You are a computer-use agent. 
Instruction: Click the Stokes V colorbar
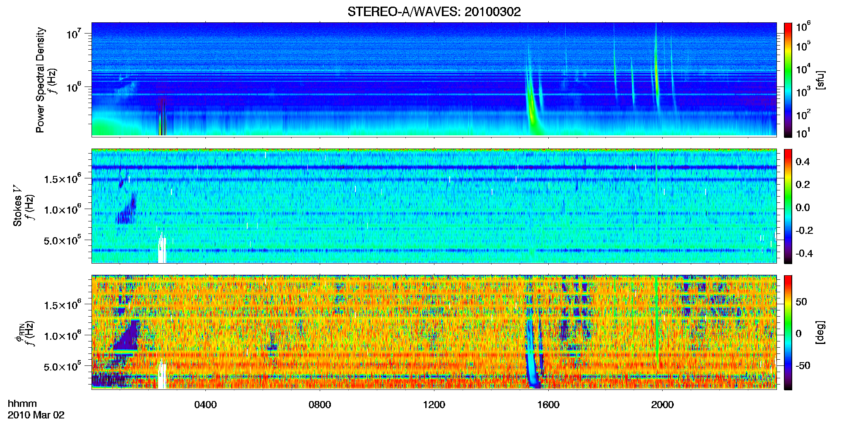point(788,206)
